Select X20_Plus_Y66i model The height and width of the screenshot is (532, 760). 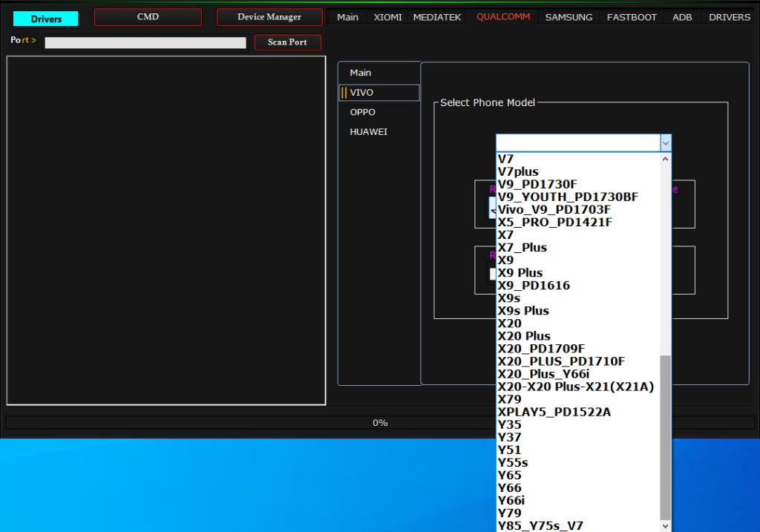click(578, 373)
